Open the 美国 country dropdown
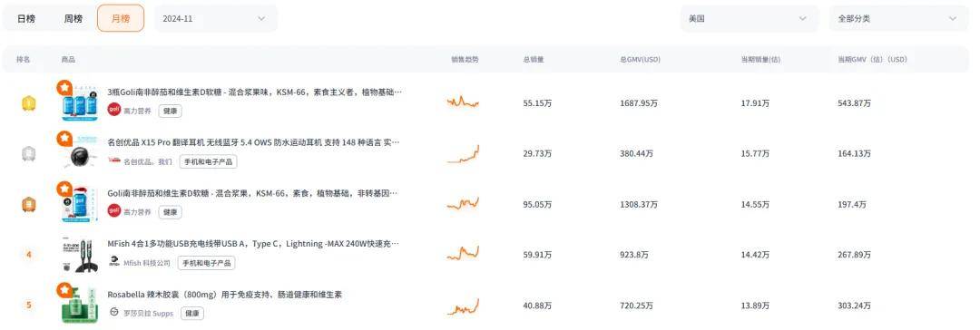 point(749,19)
